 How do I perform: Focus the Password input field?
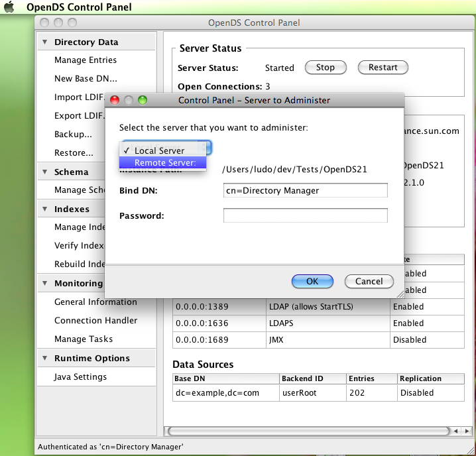pos(305,216)
